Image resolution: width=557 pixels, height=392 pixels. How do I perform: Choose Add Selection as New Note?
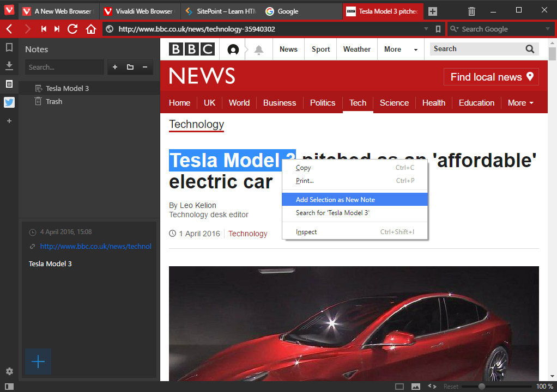coord(335,200)
